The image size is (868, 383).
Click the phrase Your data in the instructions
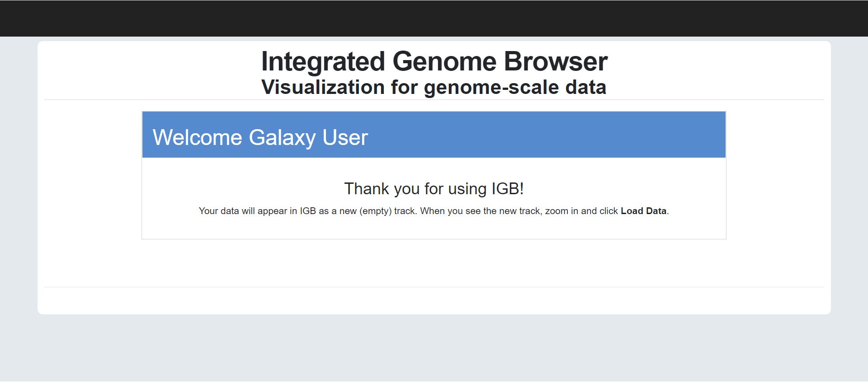click(x=219, y=211)
